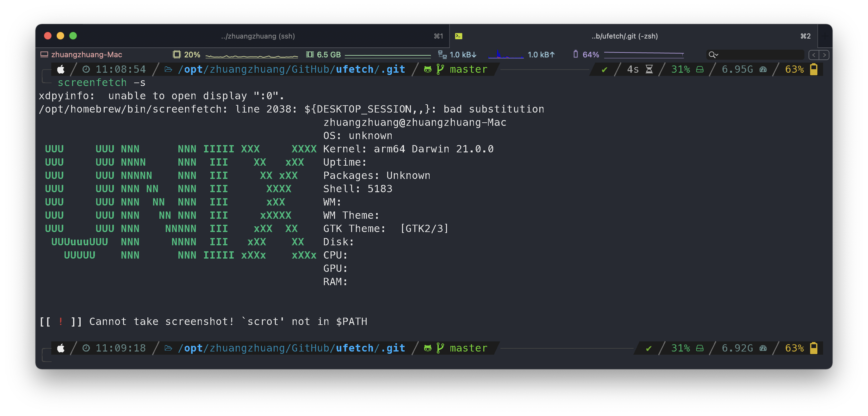The image size is (868, 416).
Task: Click the 'Disk:' line
Action: coord(339,242)
